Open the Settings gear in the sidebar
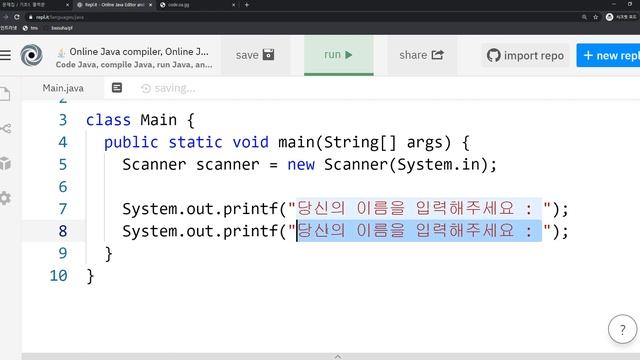640x360 pixels. (5, 198)
